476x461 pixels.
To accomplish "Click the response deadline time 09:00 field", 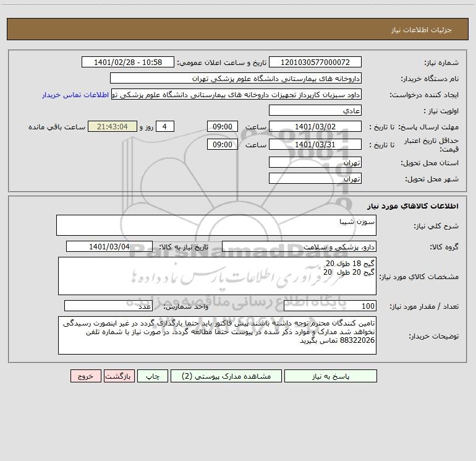I will click(x=222, y=126).
